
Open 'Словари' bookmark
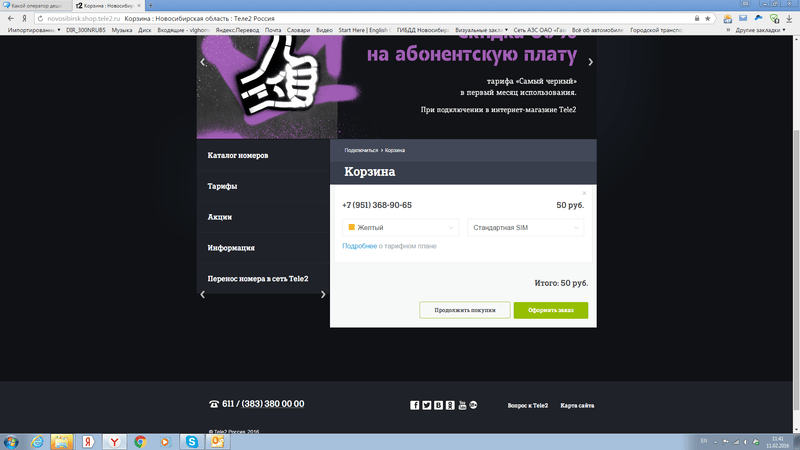[x=298, y=30]
